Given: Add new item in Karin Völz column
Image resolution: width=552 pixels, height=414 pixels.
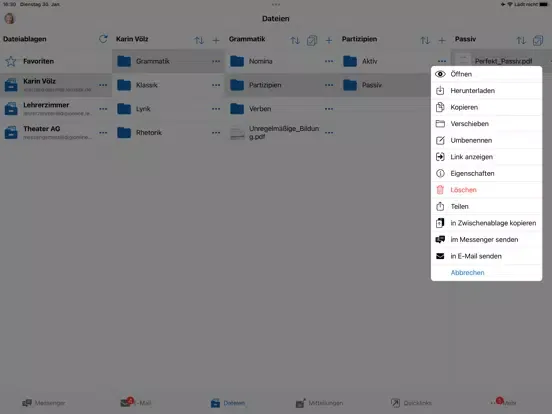Looking at the screenshot, I should click(216, 40).
